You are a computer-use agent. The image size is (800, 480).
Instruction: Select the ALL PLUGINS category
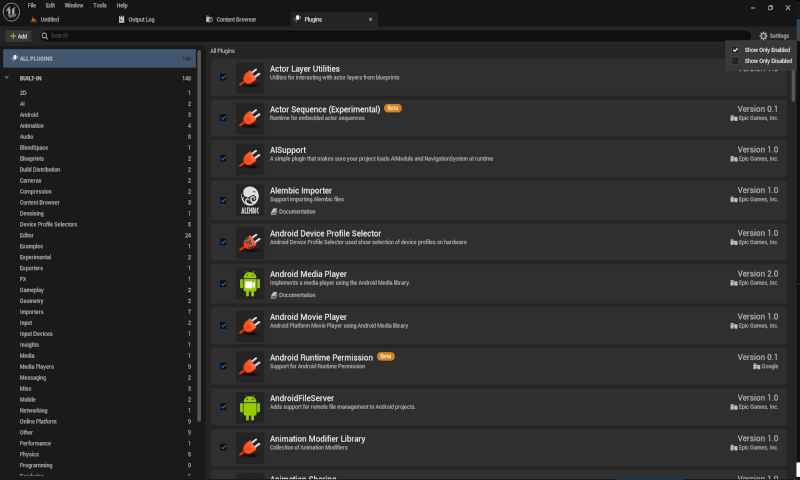click(x=99, y=59)
